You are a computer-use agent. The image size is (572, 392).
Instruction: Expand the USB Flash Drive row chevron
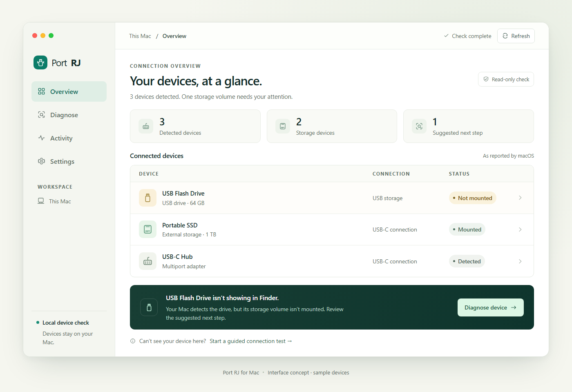click(520, 198)
